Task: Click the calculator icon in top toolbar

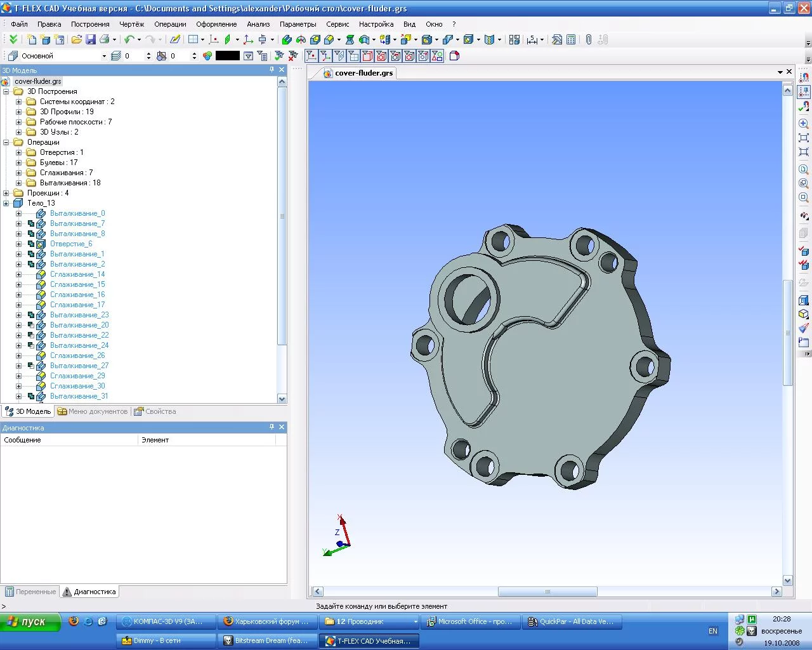Action: point(571,39)
